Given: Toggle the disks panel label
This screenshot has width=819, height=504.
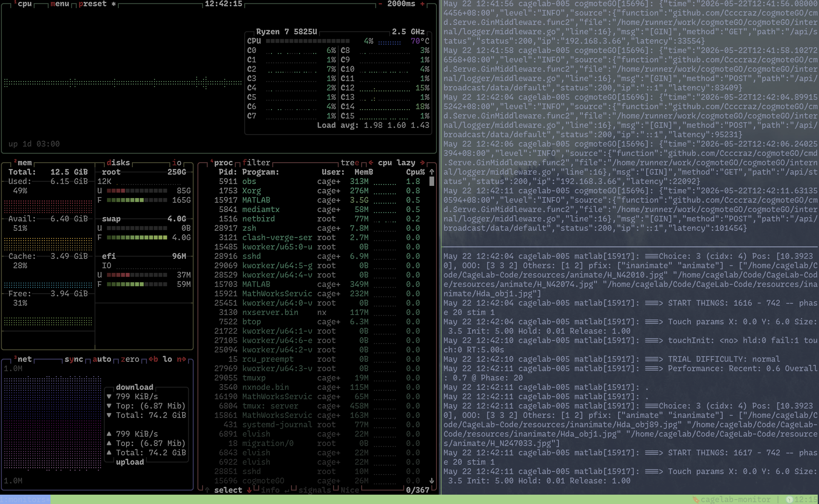Looking at the screenshot, I should tap(118, 163).
